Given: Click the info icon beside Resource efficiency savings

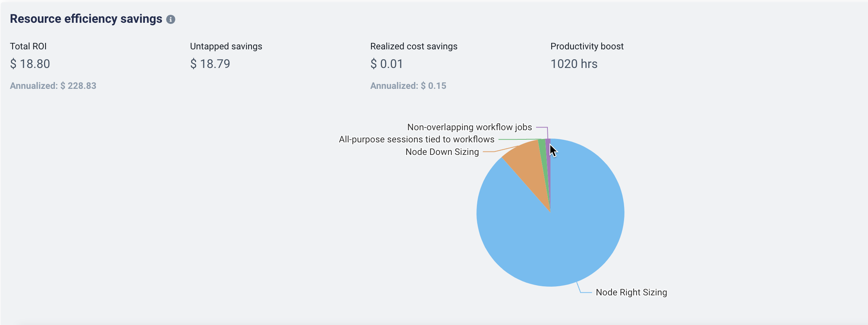Looking at the screenshot, I should pyautogui.click(x=171, y=19).
